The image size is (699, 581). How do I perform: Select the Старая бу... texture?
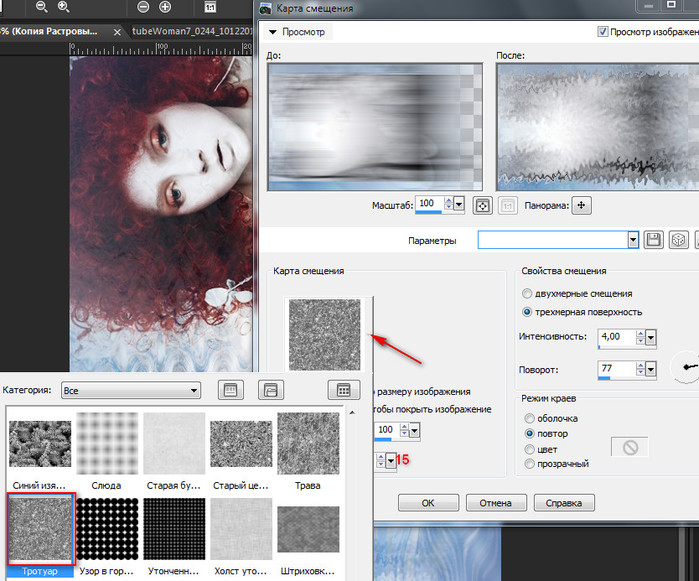(174, 443)
